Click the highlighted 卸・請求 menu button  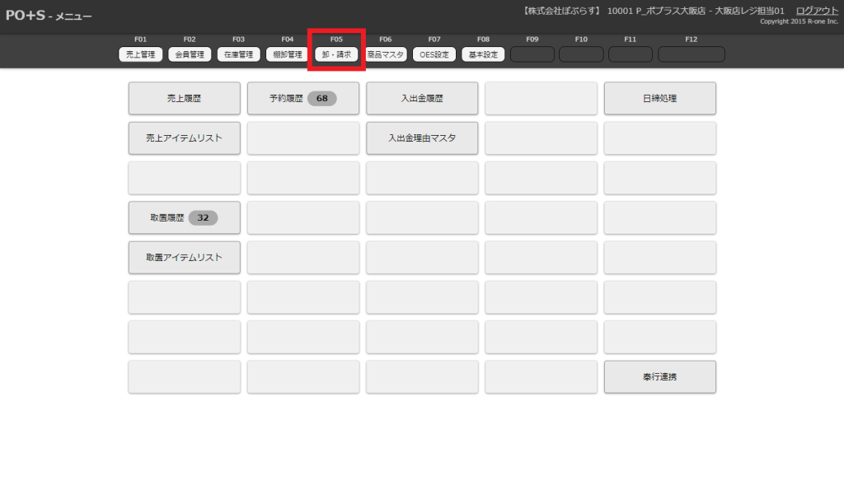click(336, 55)
